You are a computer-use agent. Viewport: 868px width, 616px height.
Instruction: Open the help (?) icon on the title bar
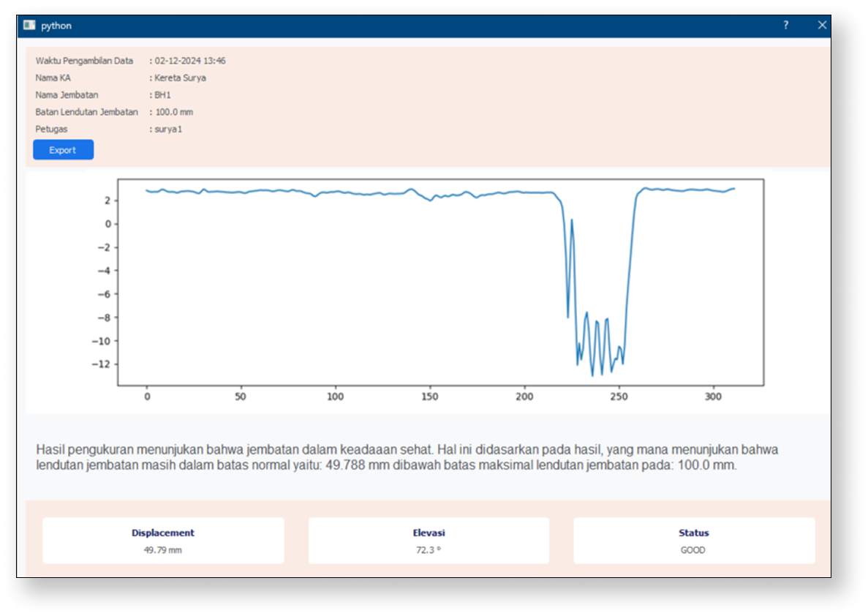pyautogui.click(x=785, y=25)
